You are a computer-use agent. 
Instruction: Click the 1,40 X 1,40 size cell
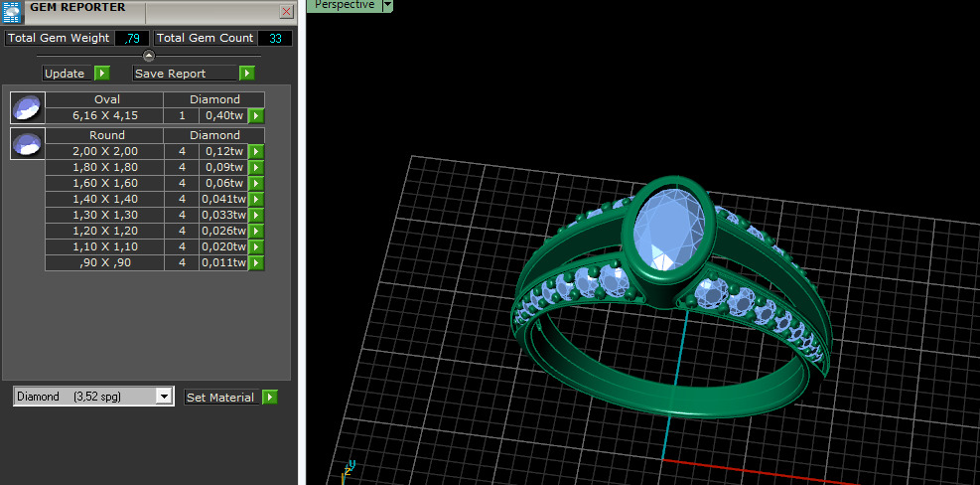coord(104,199)
